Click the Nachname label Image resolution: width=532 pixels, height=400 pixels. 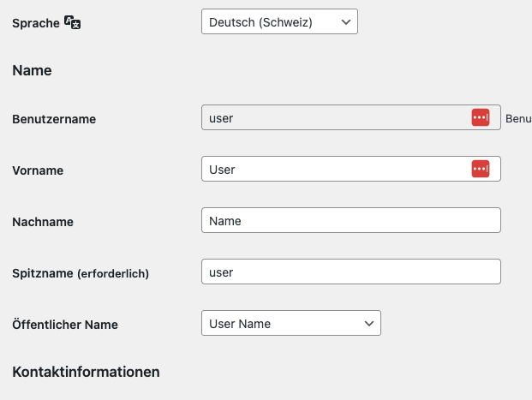43,222
